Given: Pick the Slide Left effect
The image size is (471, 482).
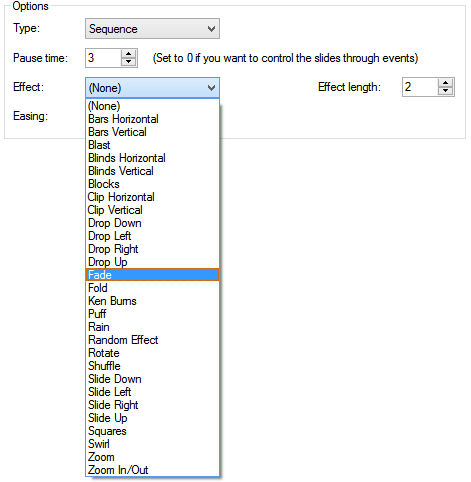Looking at the screenshot, I should coord(152,392).
